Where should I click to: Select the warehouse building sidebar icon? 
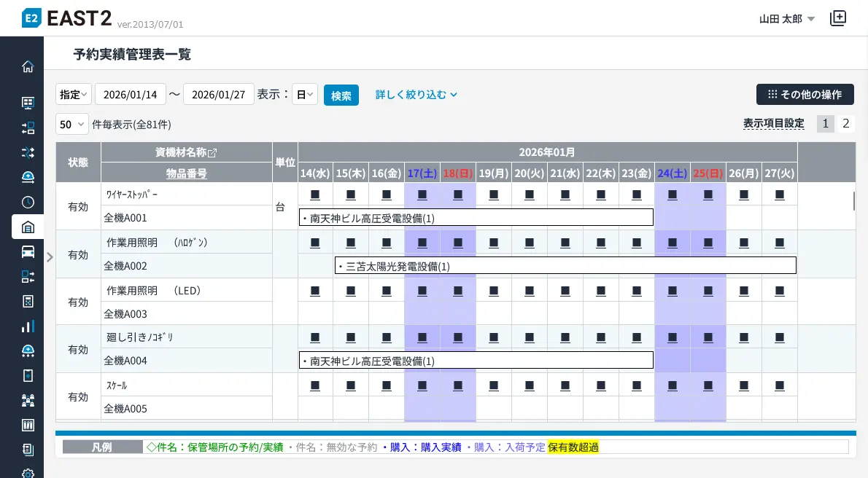(x=28, y=227)
